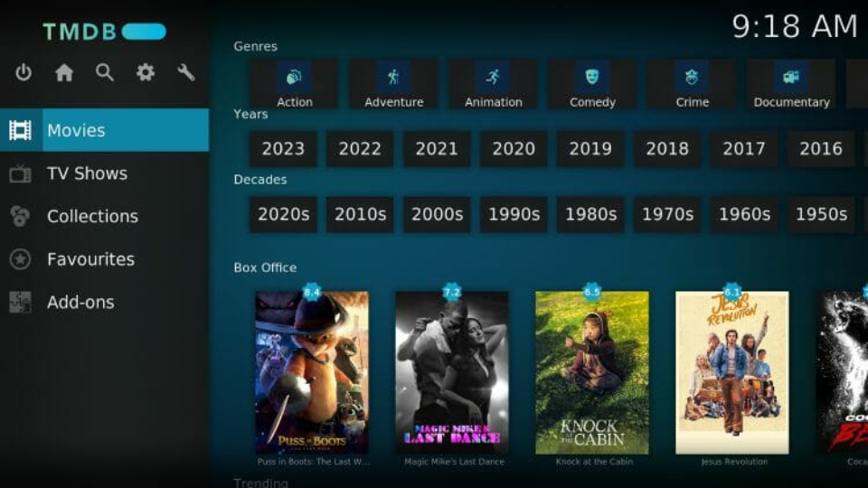Click the wrench tools icon
Screen dimensions: 868x488
(186, 72)
